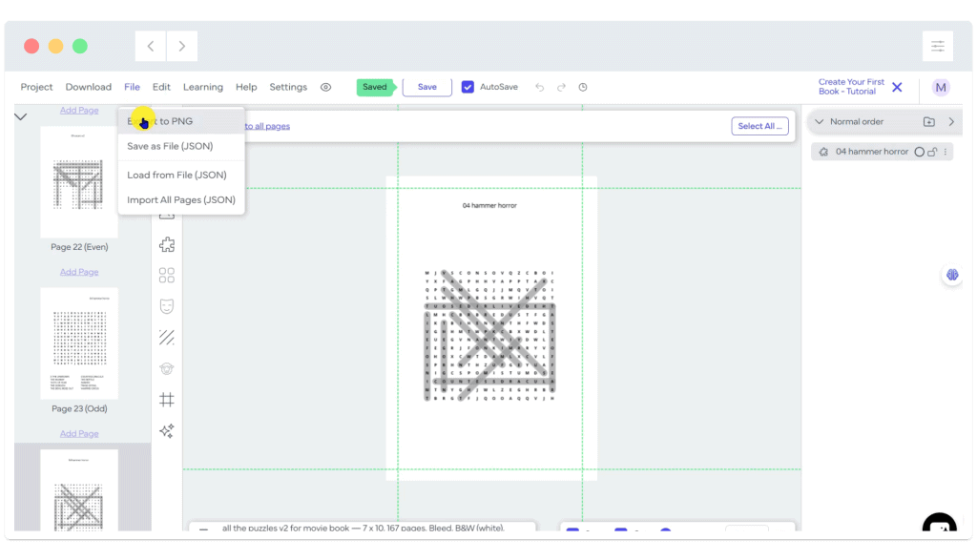Open the Download menu
Screen dimensions: 977x560
[89, 87]
